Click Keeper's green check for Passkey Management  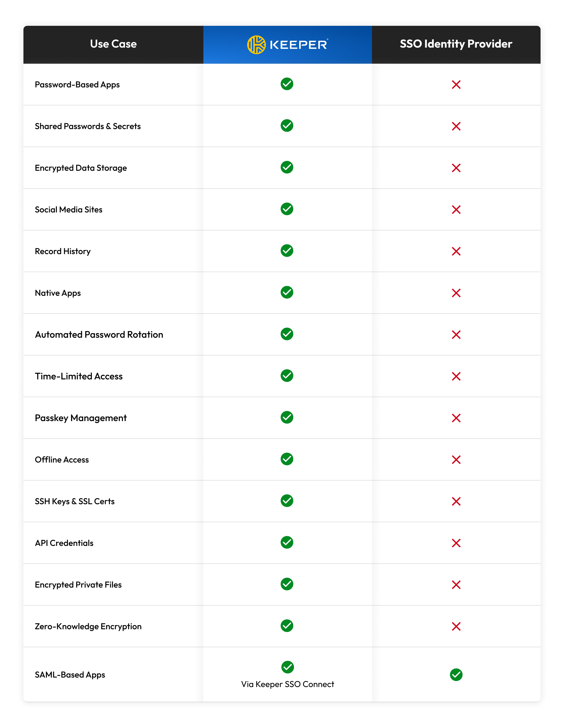287,417
